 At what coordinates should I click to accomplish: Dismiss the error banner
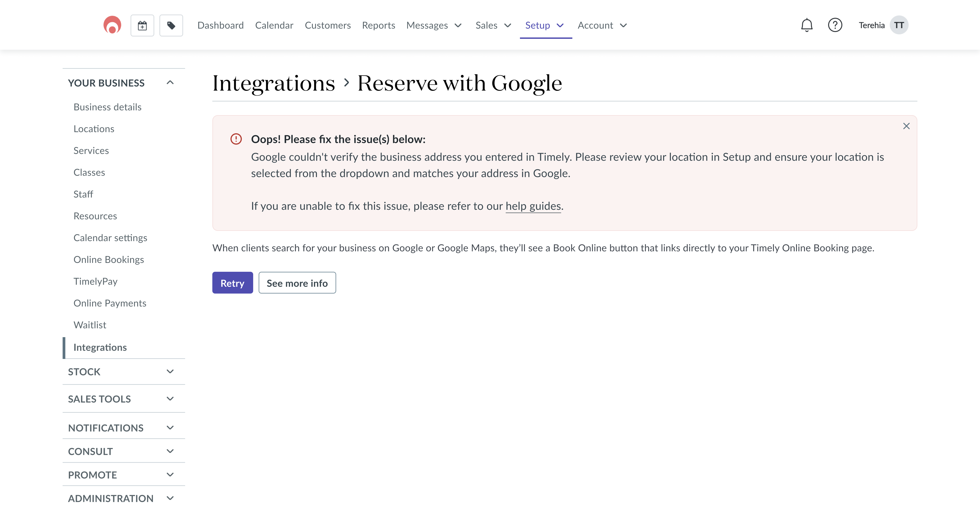point(906,126)
